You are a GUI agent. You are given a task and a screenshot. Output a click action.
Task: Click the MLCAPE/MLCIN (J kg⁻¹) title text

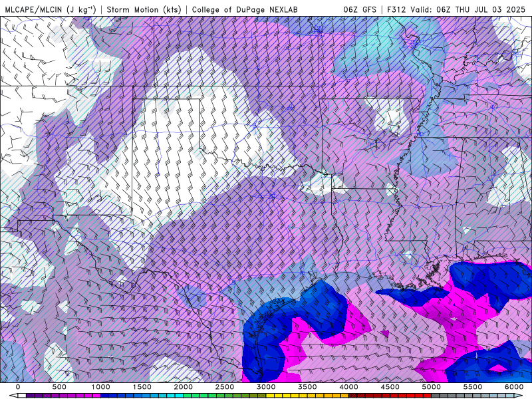point(51,9)
